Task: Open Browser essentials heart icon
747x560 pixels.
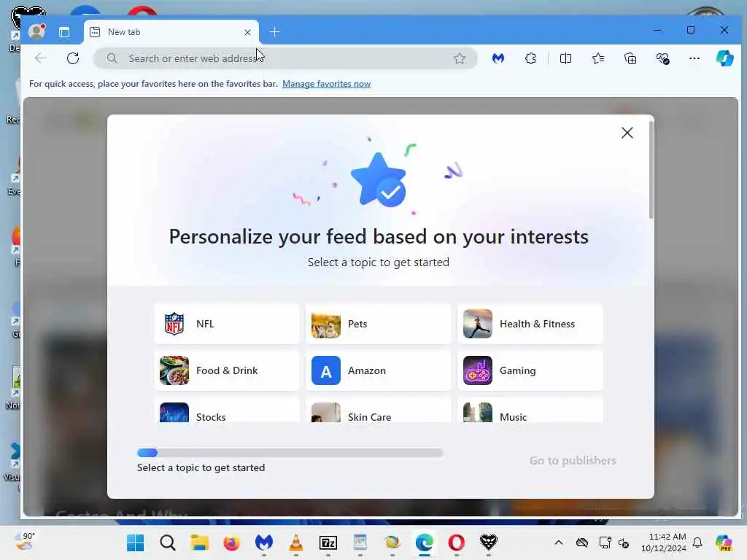Action: click(662, 58)
